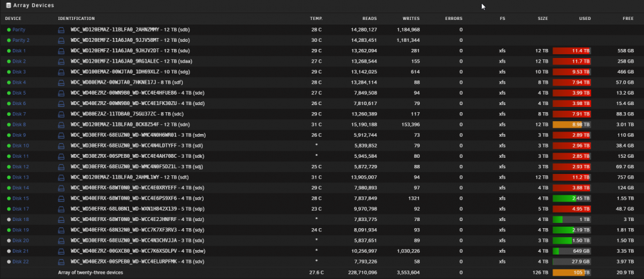Open the Disk 10 settings link
The height and width of the screenshot is (279, 644).
tap(21, 146)
